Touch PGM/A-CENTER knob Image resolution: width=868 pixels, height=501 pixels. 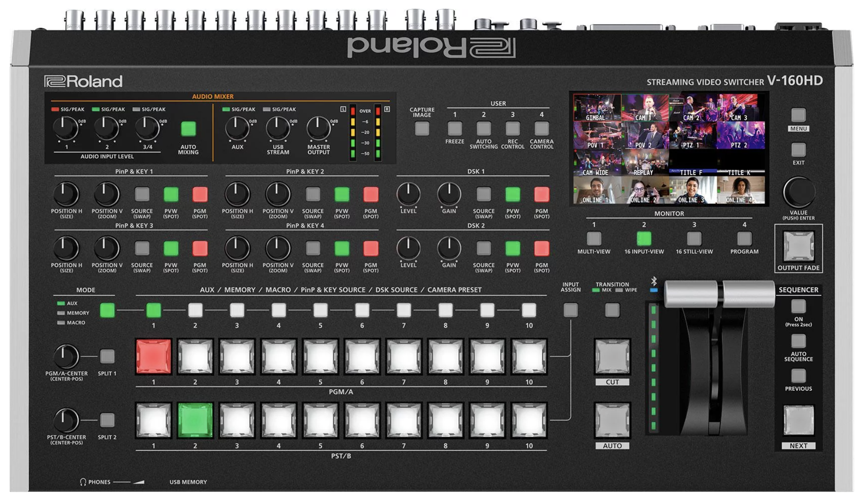[x=66, y=356]
